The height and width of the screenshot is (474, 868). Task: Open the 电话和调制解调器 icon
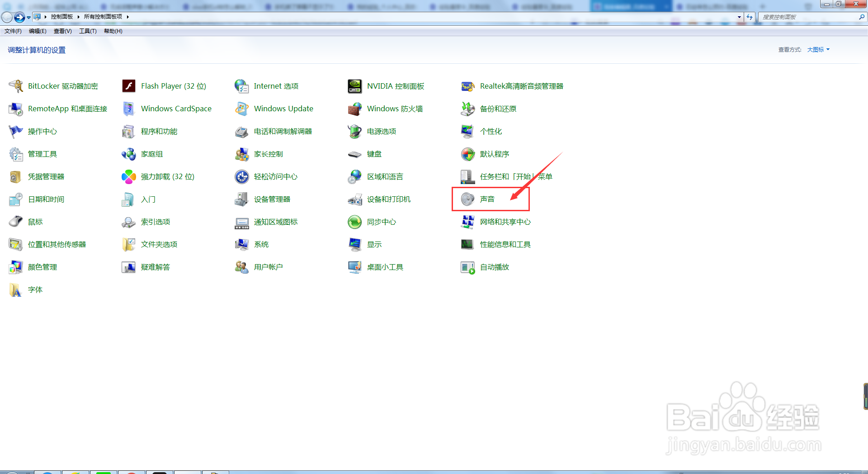[242, 131]
